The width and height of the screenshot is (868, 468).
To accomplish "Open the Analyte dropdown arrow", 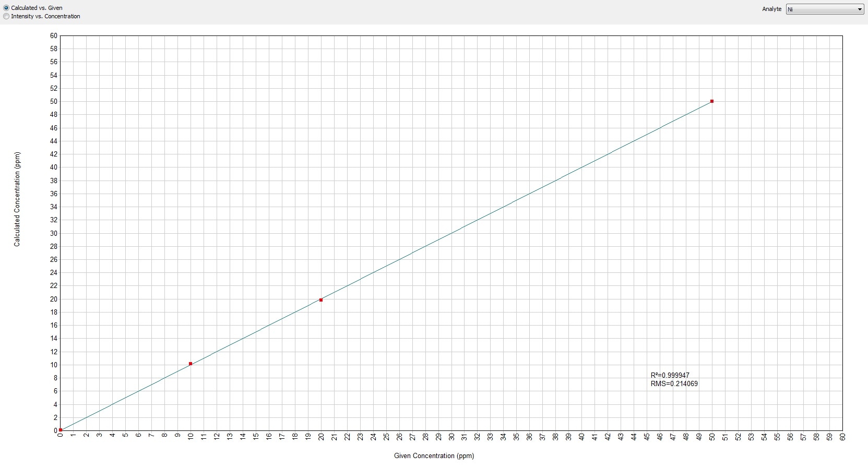I will coord(860,9).
